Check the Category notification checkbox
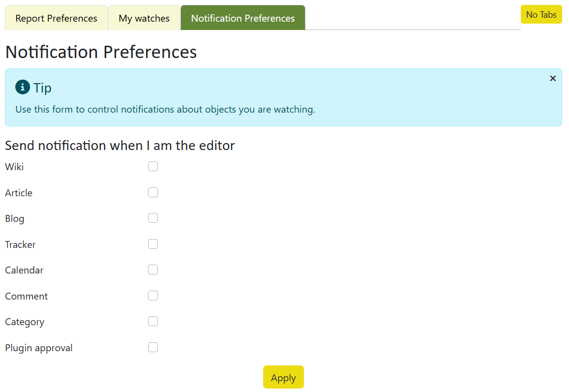 point(153,322)
